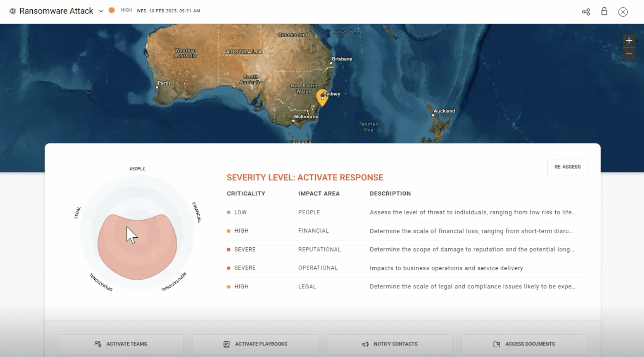Select the LEGAL impact area row
The image size is (644, 357).
click(307, 287)
